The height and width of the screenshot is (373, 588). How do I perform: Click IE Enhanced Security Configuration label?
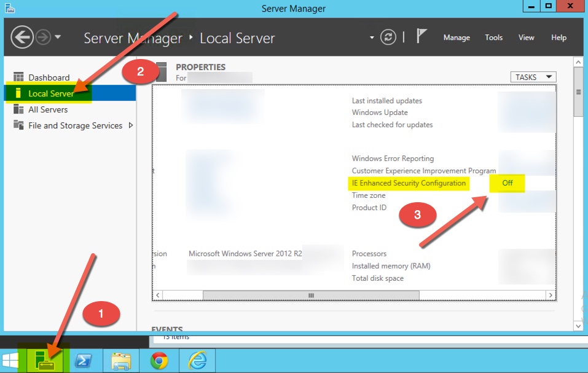409,183
